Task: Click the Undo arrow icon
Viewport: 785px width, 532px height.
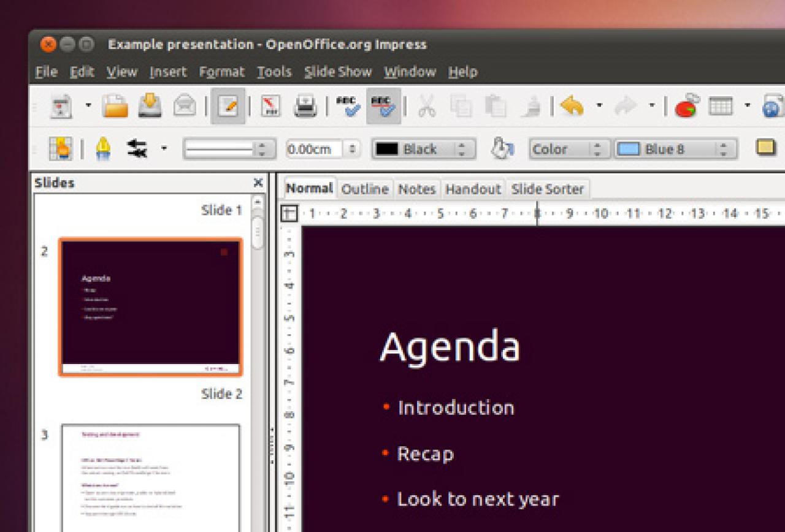Action: [572, 106]
